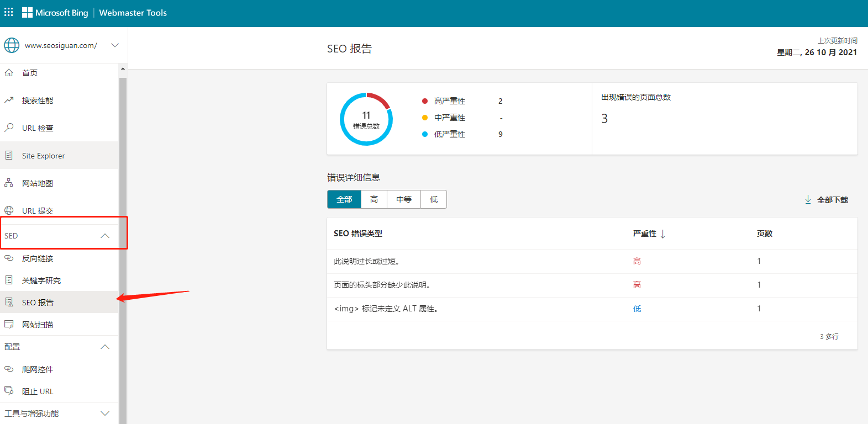
Task: Click the yellow 中严重性 legend dot
Action: (425, 118)
